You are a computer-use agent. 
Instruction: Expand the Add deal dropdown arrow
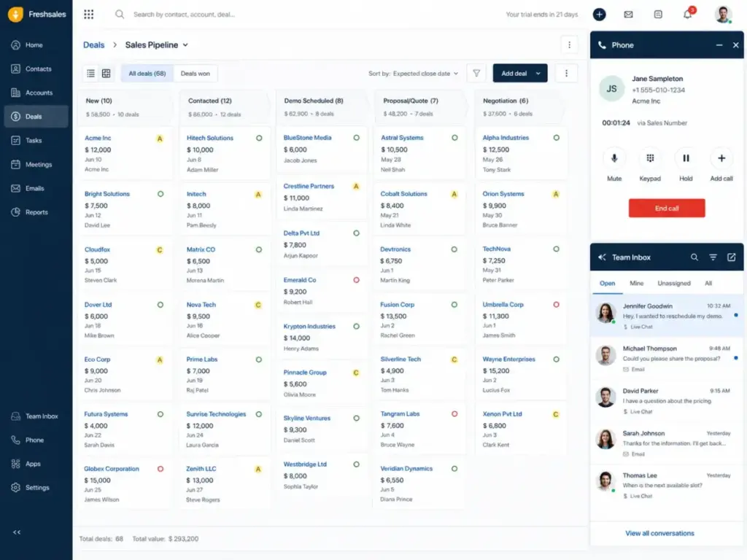pyautogui.click(x=538, y=74)
